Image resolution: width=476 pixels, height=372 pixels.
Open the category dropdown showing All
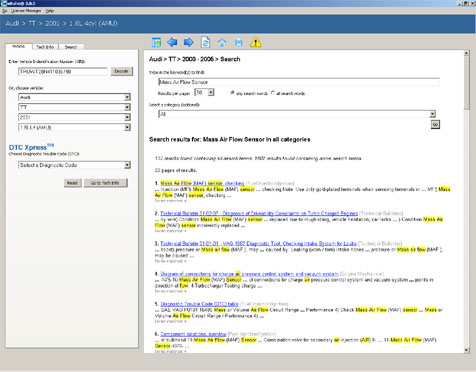(x=297, y=114)
